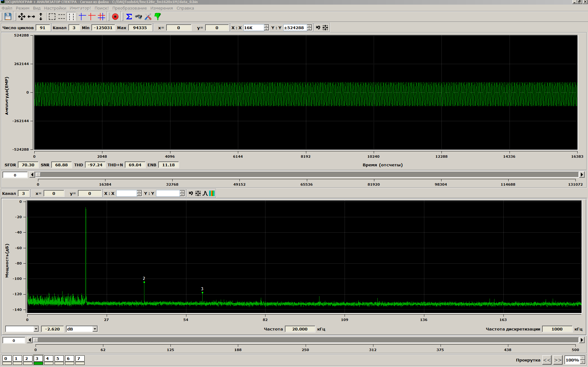588x367 pixels.
Task: Open the binoculars search tool
Action: click(x=139, y=17)
